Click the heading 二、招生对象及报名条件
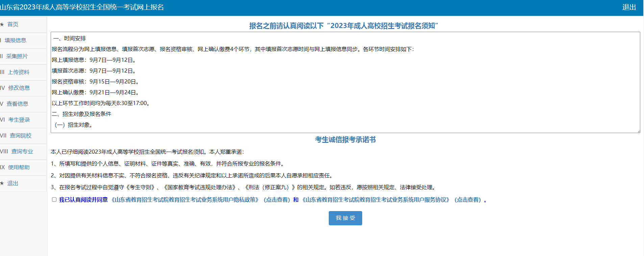The height and width of the screenshot is (256, 644). pyautogui.click(x=81, y=114)
